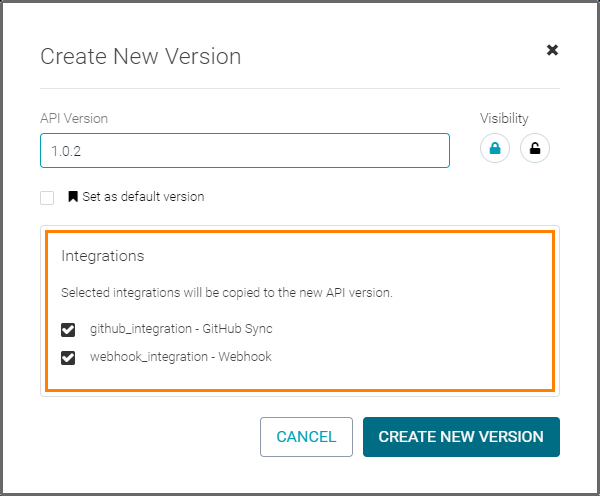Click the 'Set as default version' label
The height and width of the screenshot is (496, 600).
(x=143, y=197)
